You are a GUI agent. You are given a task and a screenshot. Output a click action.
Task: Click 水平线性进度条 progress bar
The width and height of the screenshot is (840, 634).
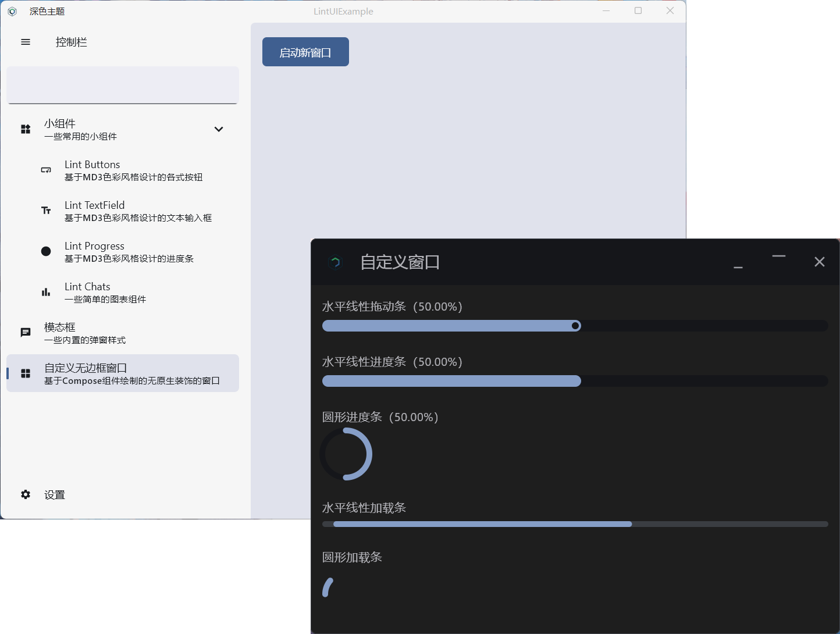pos(575,381)
